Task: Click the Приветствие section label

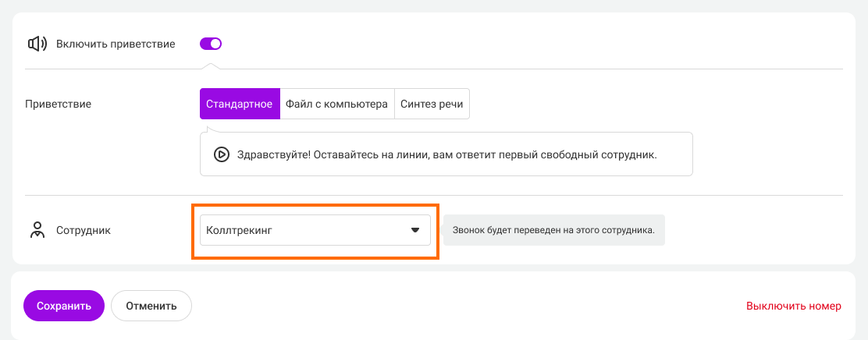Action: [58, 104]
